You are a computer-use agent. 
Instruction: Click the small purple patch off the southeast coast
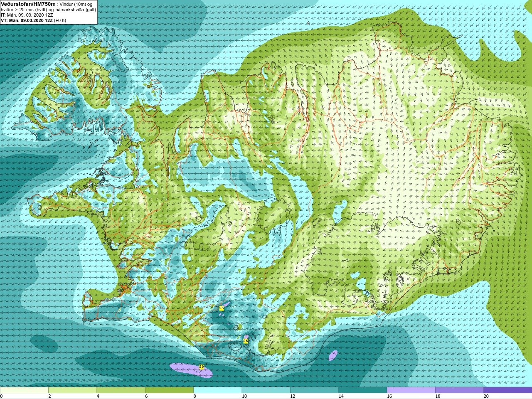click(x=333, y=355)
